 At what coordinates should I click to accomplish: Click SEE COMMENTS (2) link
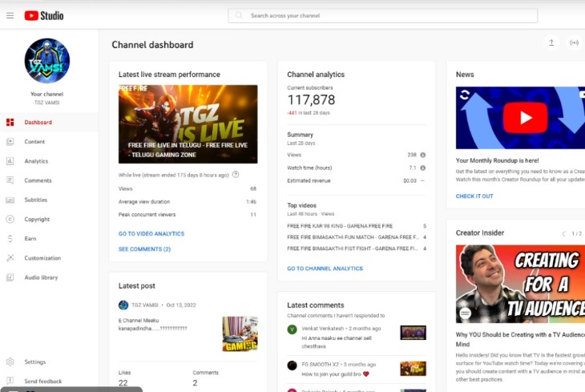coord(145,249)
